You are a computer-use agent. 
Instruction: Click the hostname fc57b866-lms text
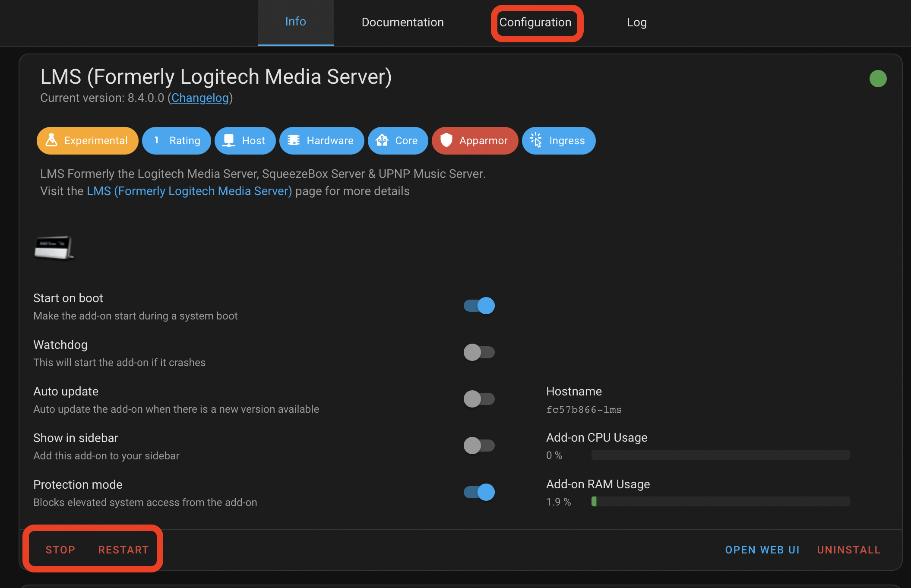(584, 410)
